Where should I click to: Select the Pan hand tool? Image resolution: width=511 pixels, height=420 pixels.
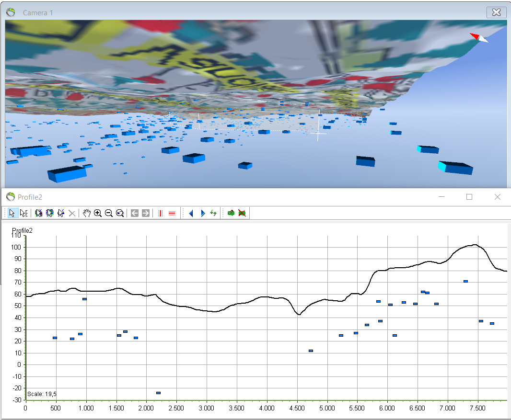(x=87, y=213)
